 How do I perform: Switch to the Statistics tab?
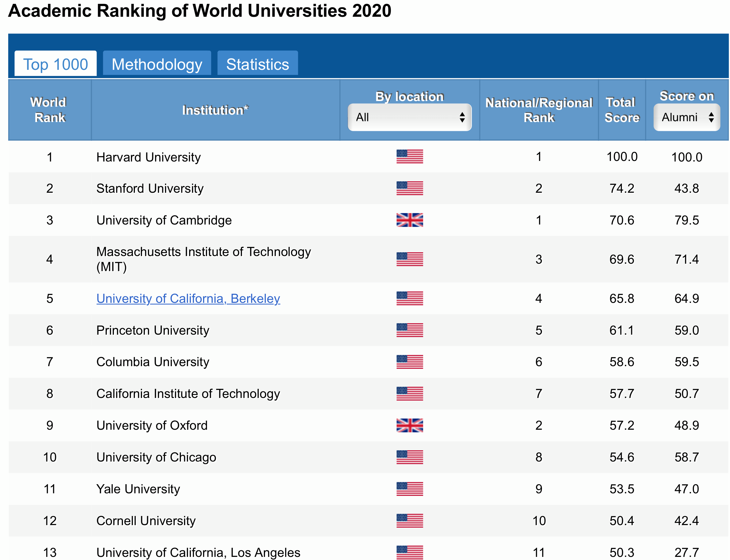pos(258,63)
